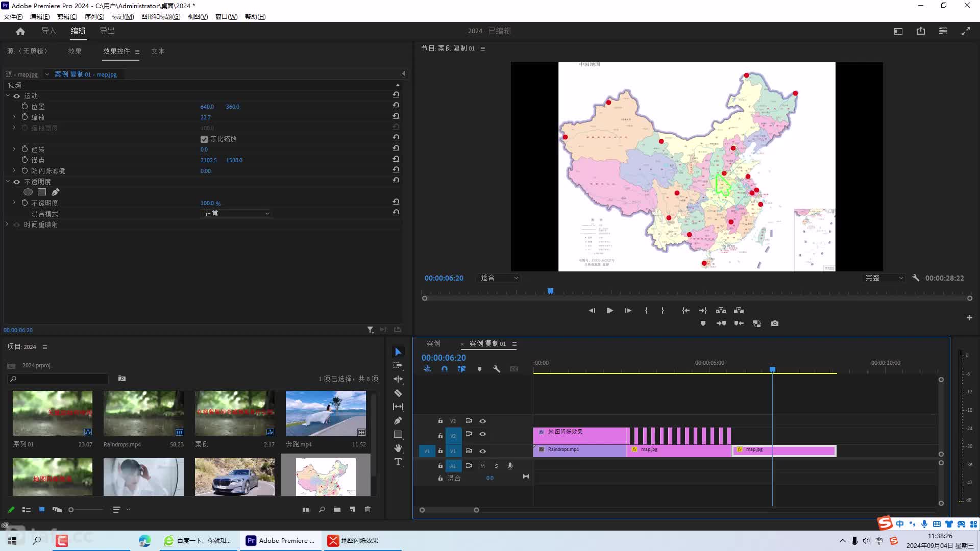The image size is (980, 551).
Task: Click New Item icon in project panel
Action: (352, 509)
